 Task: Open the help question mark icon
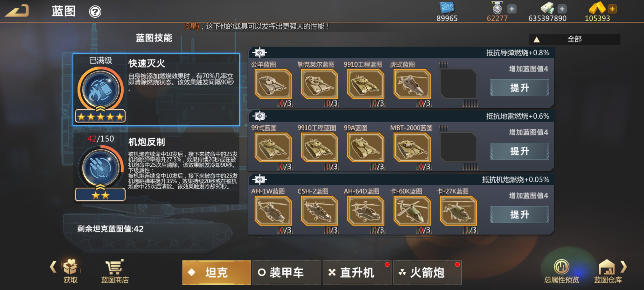click(x=95, y=11)
